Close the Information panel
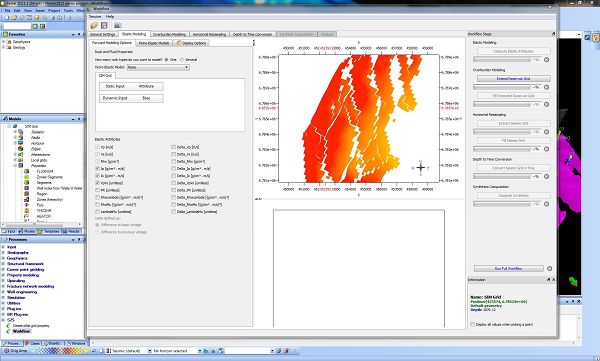Image resolution: width=600 pixels, height=361 pixels. coord(553,280)
